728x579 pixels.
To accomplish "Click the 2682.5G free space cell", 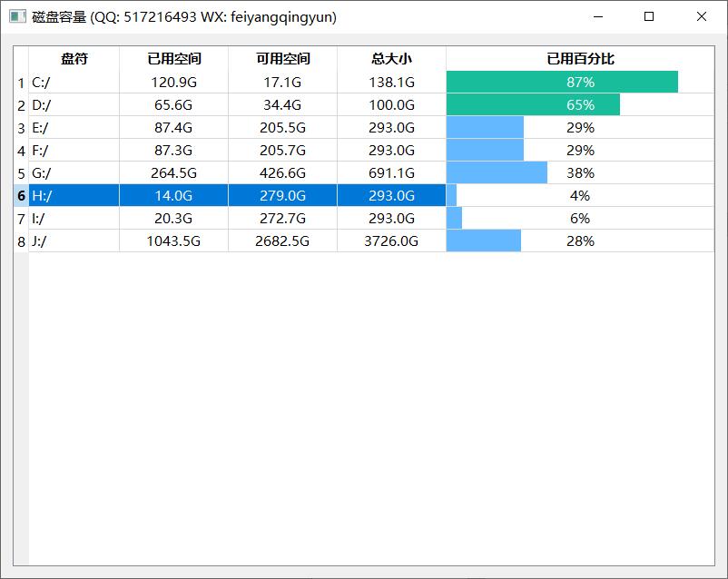I will (x=282, y=241).
